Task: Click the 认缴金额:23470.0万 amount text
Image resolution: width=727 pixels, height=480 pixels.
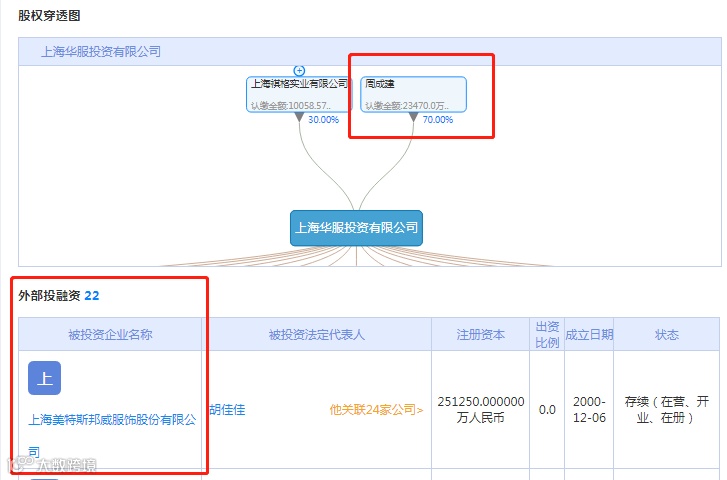Action: 407,106
